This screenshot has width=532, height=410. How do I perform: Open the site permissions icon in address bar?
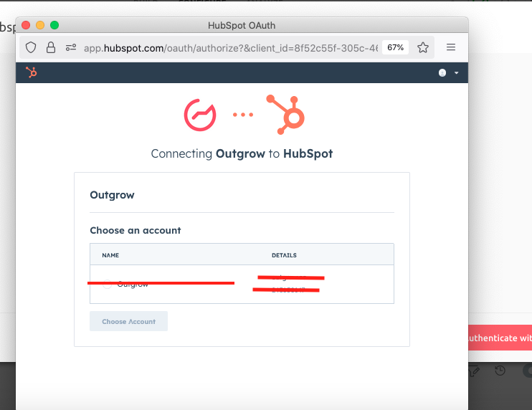tap(71, 47)
